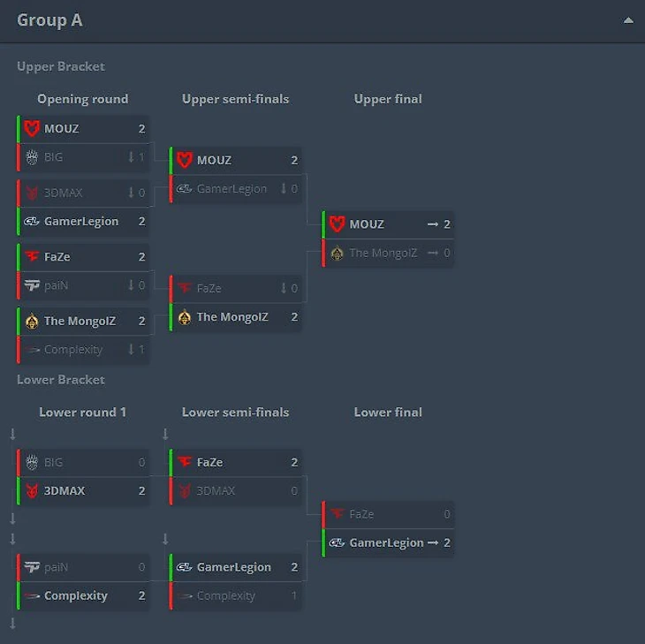Screen dimensions: 645x644
Task: Open 3DMAX team name in Lower semi-finals
Action: point(216,491)
